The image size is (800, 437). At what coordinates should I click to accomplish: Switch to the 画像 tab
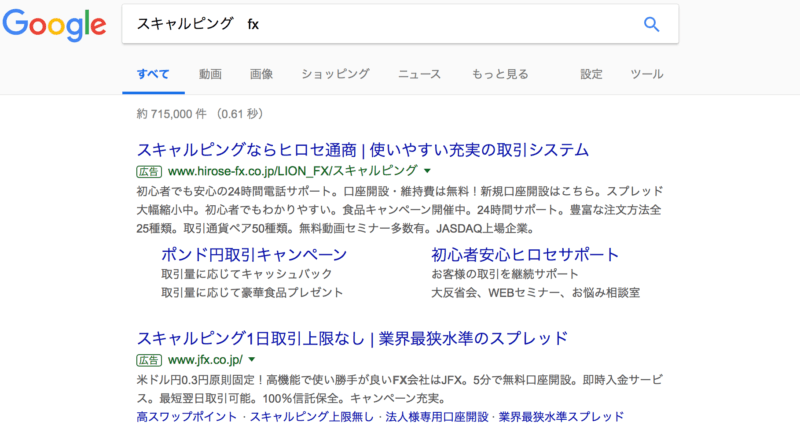point(261,74)
